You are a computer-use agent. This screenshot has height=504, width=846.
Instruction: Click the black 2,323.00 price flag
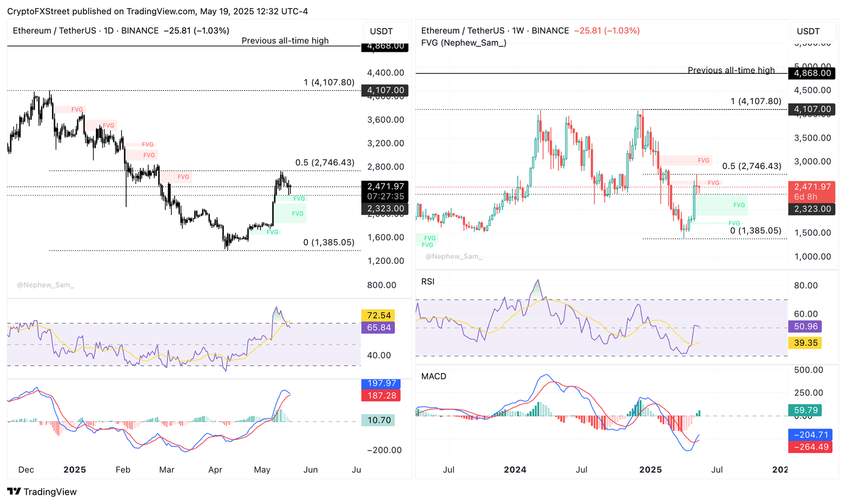pyautogui.click(x=386, y=208)
